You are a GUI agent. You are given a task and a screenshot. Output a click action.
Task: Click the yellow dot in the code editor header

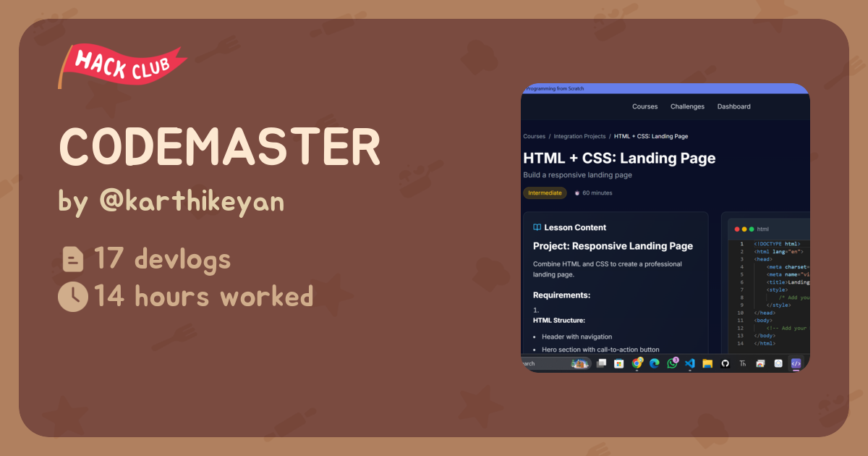tap(744, 229)
